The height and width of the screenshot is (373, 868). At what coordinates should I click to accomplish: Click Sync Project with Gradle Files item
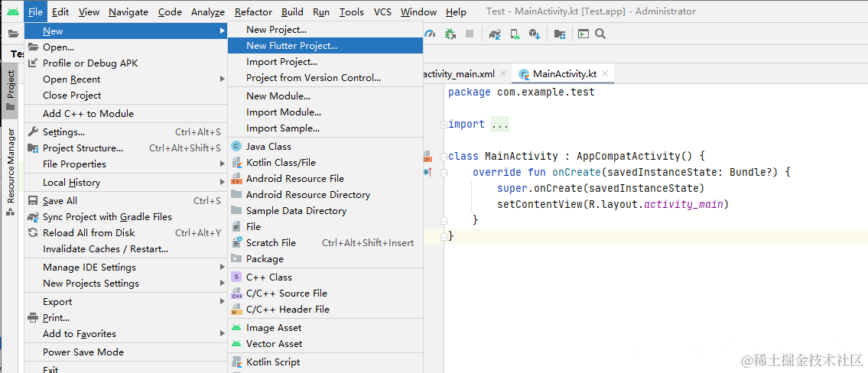click(x=125, y=217)
